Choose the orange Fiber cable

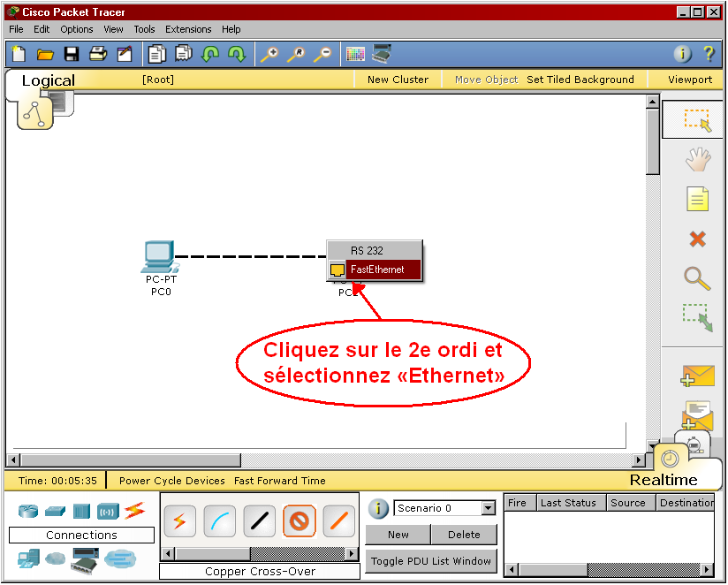click(x=339, y=521)
